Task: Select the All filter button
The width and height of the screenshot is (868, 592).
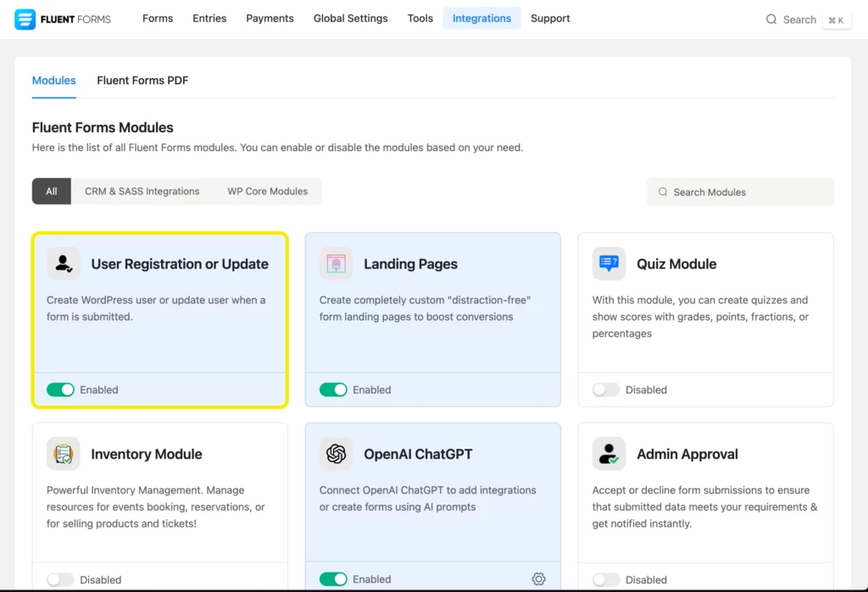Action: pos(52,191)
